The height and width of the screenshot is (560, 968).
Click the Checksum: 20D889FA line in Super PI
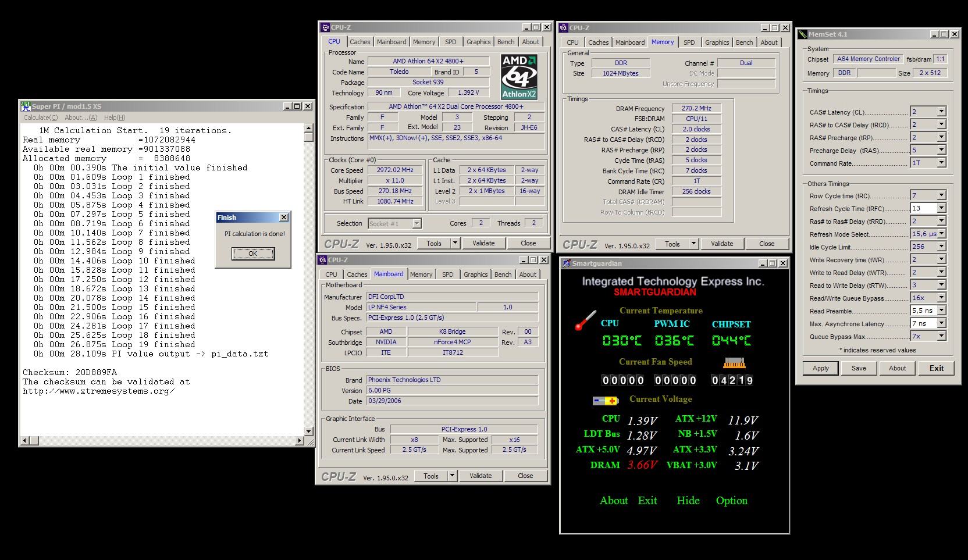tap(70, 372)
